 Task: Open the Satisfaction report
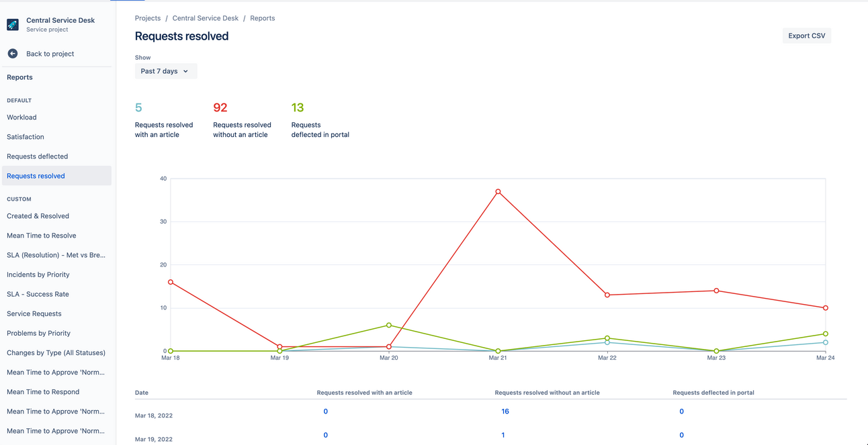[x=26, y=137]
